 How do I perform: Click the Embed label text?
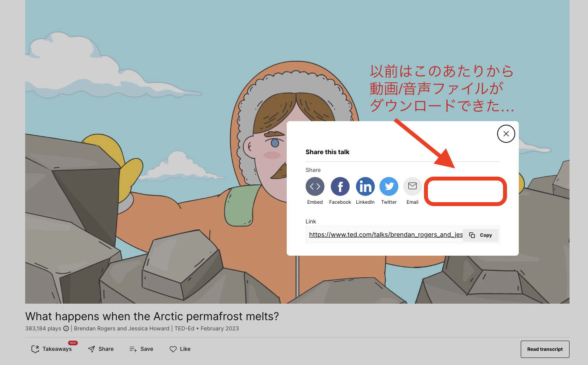315,202
